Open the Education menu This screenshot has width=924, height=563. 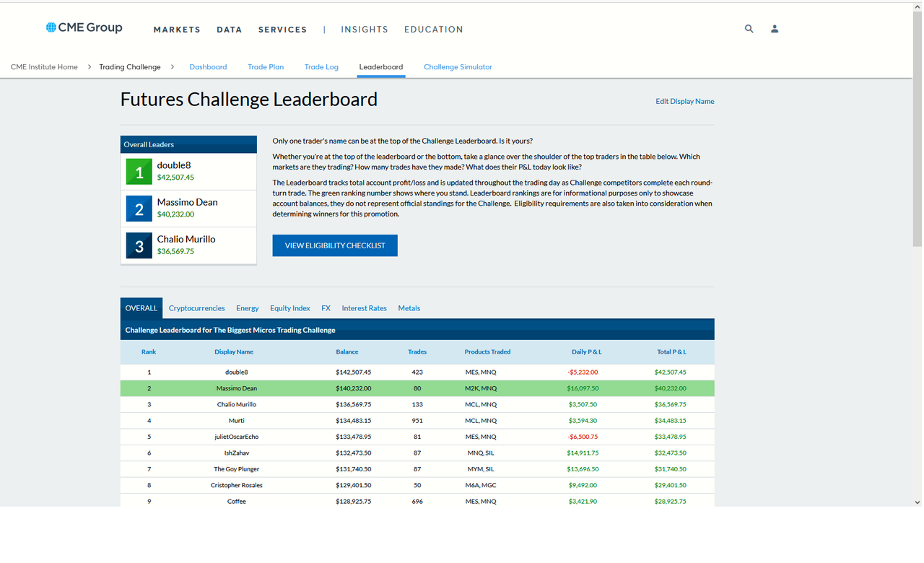(x=434, y=30)
